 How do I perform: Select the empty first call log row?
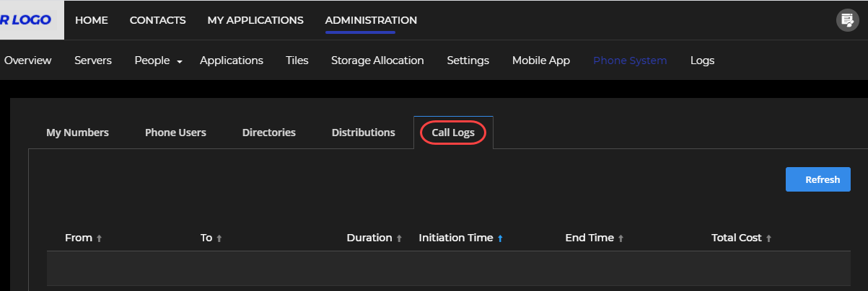coord(449,268)
